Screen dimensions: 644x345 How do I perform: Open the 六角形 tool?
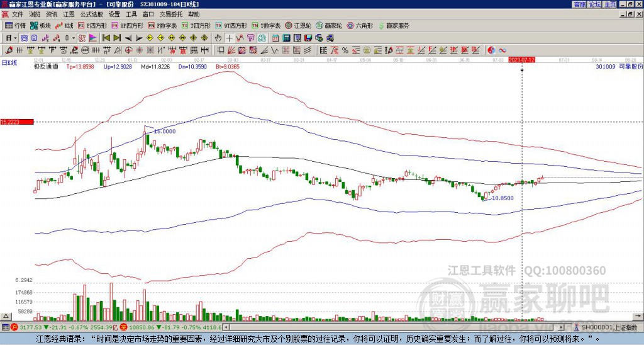pos(360,25)
